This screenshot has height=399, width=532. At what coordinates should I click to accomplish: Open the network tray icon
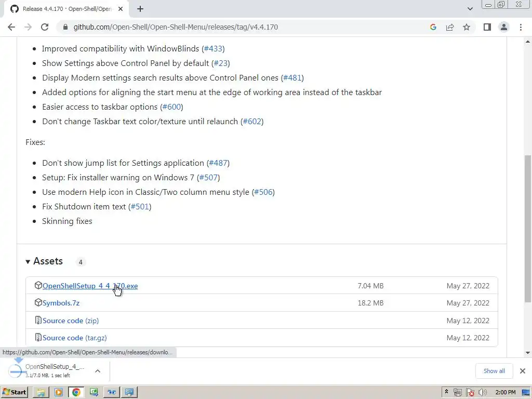pyautogui.click(x=457, y=393)
